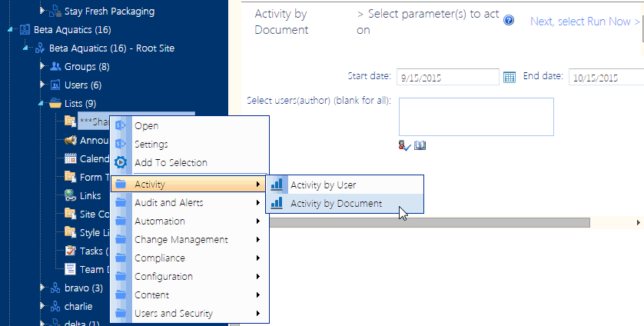Screen dimensions: 644x326
Task: Click the blue help question mark icon
Action: 509,20
